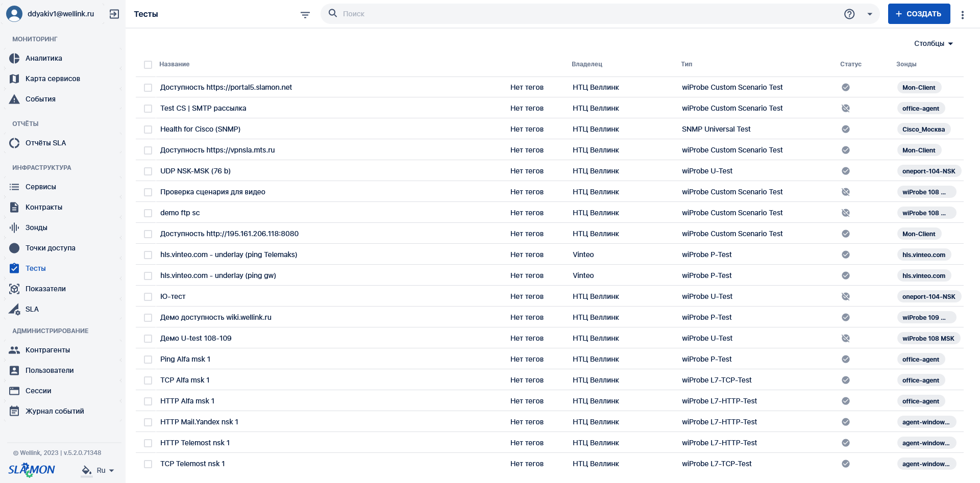Check the Доступность portal5.slamon.net row
Image resolution: width=980 pixels, height=483 pixels.
pyautogui.click(x=148, y=88)
